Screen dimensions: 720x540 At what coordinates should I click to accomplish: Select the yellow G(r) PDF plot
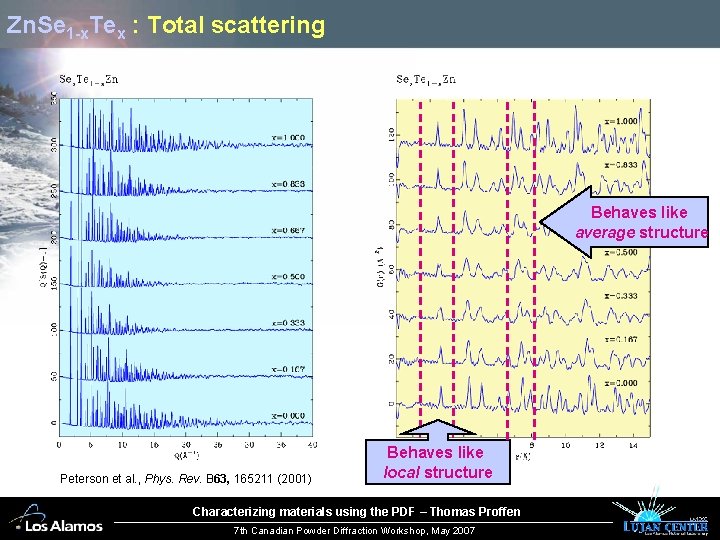pos(523,267)
